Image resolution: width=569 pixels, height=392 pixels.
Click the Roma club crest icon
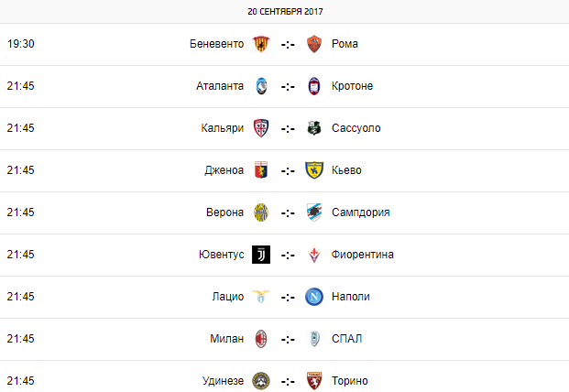[x=315, y=44]
